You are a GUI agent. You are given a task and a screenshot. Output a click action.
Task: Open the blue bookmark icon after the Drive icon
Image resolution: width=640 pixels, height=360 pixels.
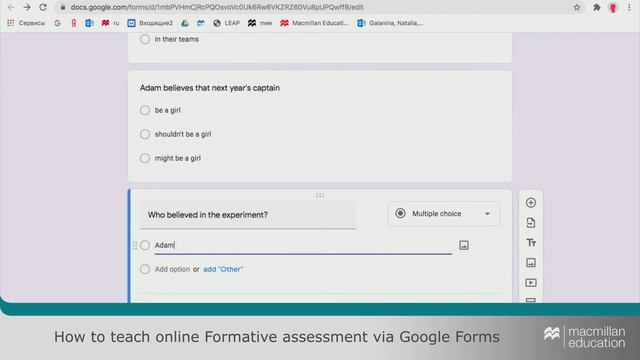point(200,23)
